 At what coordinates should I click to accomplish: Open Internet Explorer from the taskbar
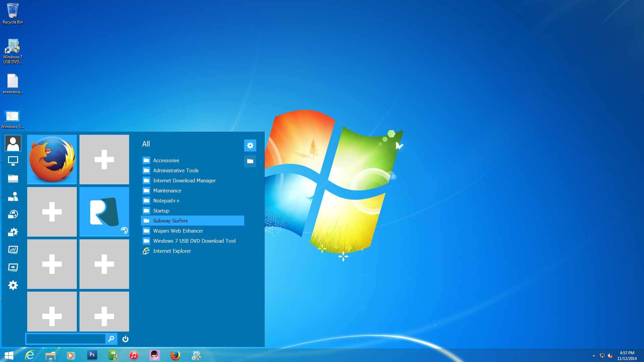point(30,355)
